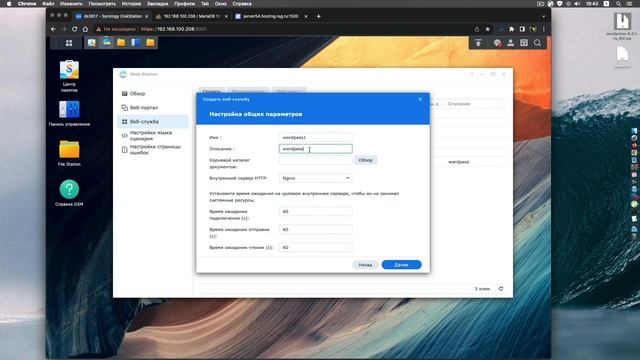Open the Chrome extensions puzzle icon

(x=511, y=29)
